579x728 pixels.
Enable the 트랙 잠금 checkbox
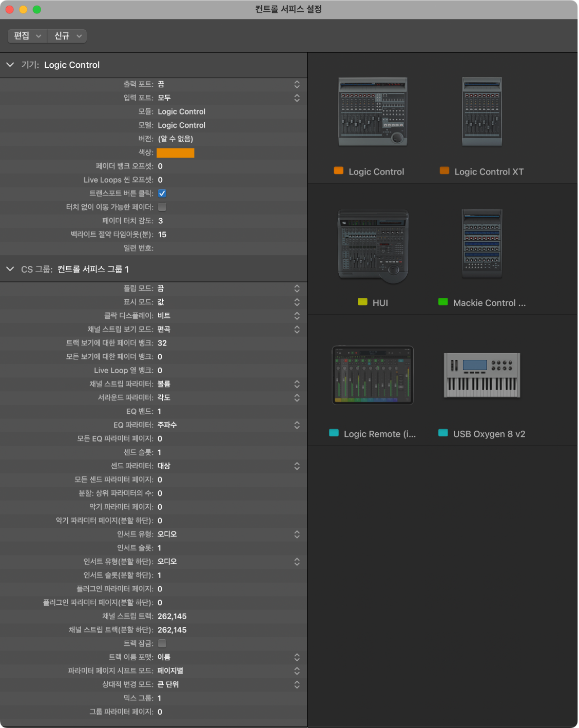pyautogui.click(x=162, y=643)
